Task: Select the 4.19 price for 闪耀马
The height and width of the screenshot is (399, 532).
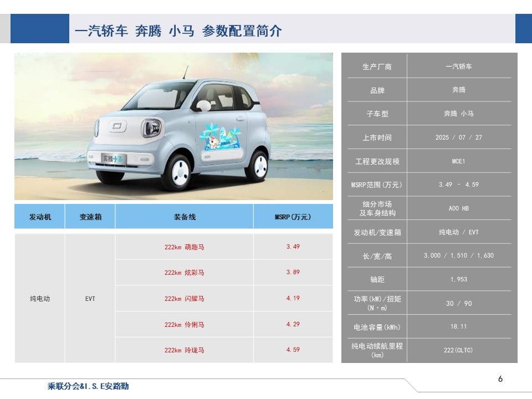Action: (x=293, y=298)
